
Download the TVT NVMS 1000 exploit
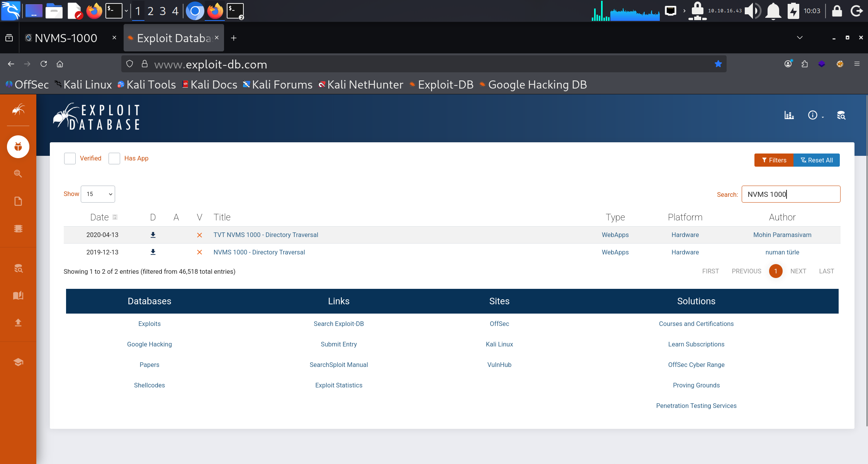(153, 235)
